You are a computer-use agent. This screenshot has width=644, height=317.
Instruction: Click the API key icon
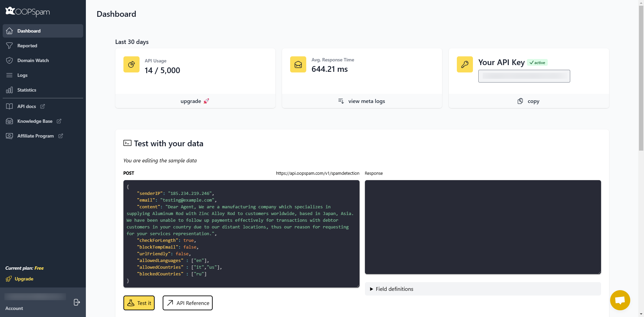click(x=465, y=64)
